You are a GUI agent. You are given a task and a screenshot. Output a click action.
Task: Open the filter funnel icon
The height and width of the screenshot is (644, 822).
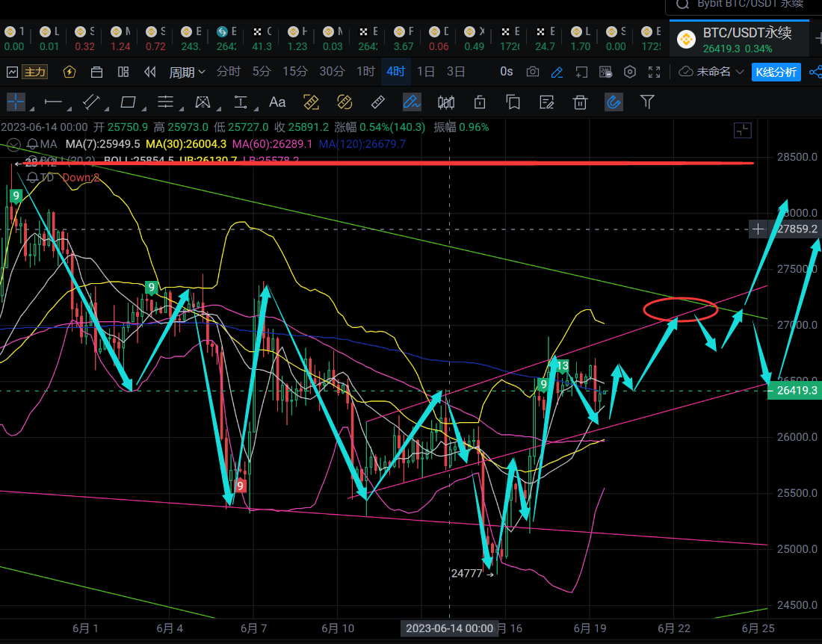(x=647, y=102)
